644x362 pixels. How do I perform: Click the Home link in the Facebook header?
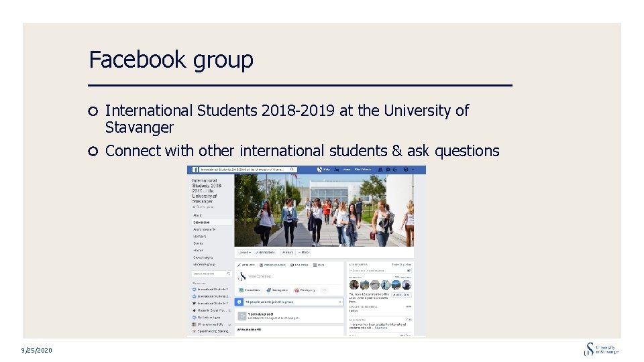pyautogui.click(x=347, y=170)
